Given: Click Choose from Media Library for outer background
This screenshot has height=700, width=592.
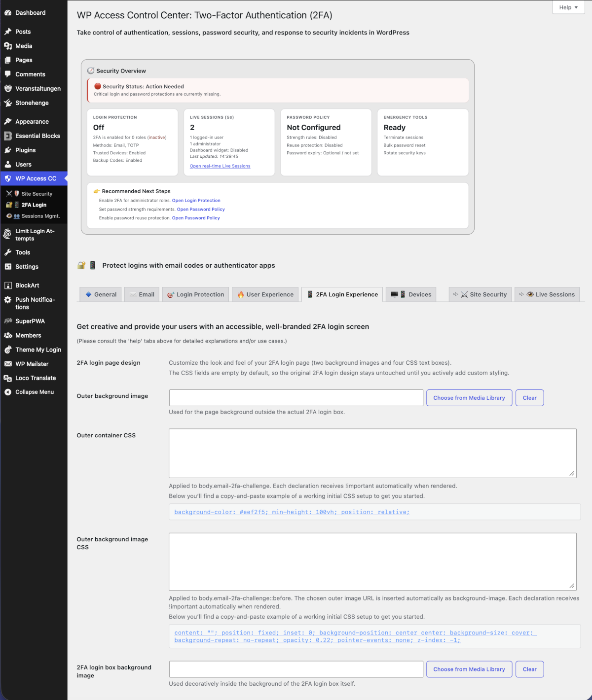Looking at the screenshot, I should tap(469, 397).
